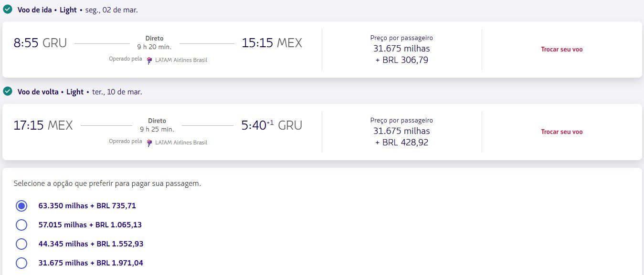Click Trocar seu voo for the MEX to GRU flight
The width and height of the screenshot is (644, 275).
[561, 132]
